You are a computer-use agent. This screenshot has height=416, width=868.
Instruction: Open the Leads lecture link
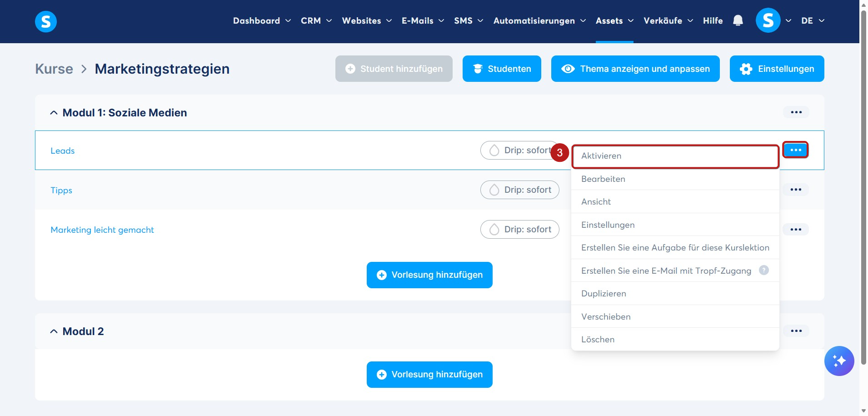(63, 151)
